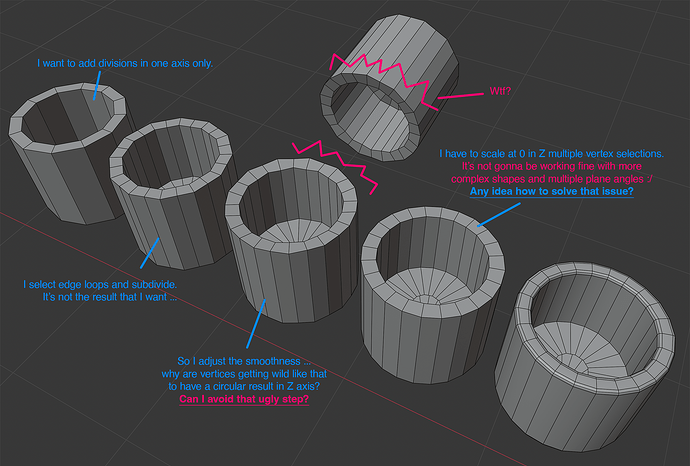Click the text "I select edge loops and subdivide."
Screen dimensions: 690x466
click(x=100, y=284)
